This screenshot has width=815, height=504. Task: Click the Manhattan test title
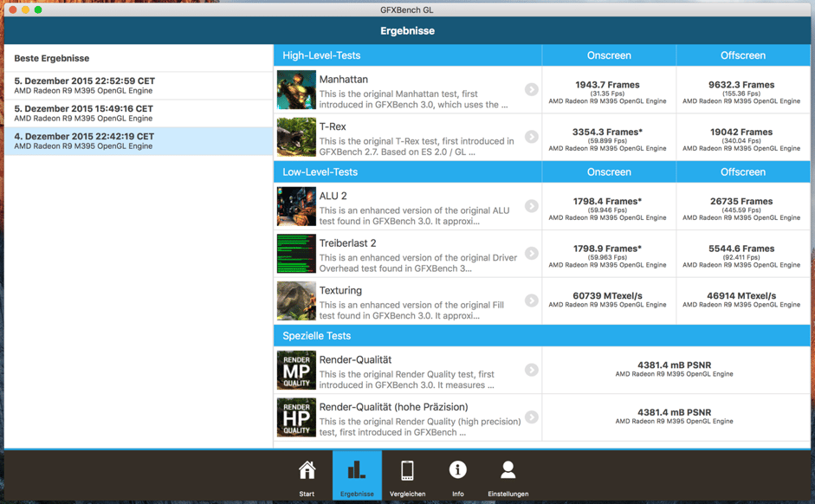[344, 79]
